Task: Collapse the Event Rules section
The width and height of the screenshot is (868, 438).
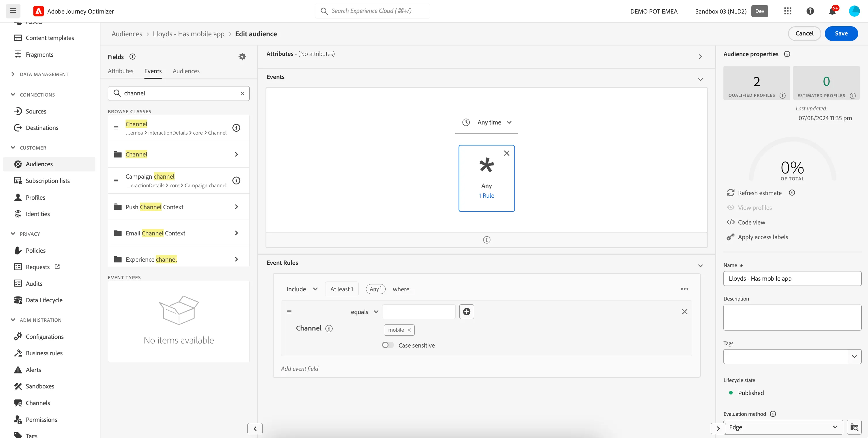Action: click(x=700, y=266)
